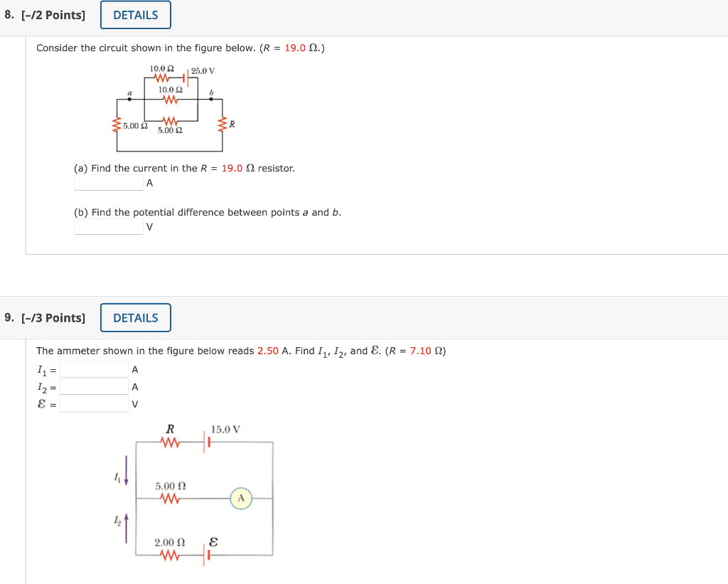Click the emf answer input box
The width and height of the screenshot is (728, 584).
click(94, 404)
